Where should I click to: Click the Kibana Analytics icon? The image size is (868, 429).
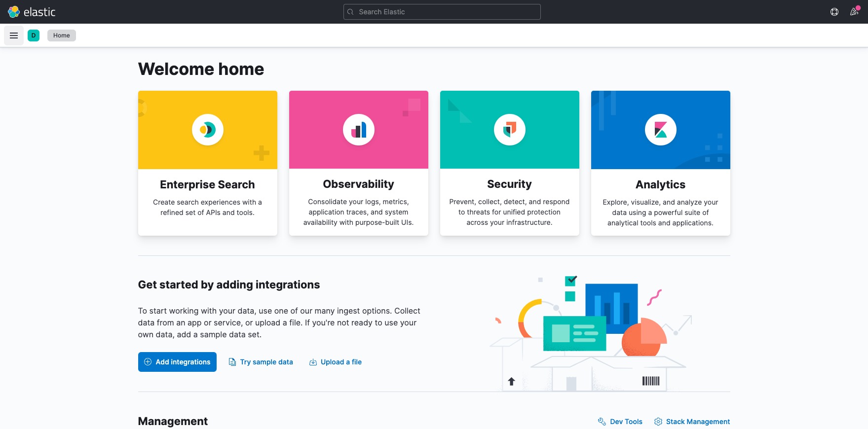pyautogui.click(x=661, y=130)
